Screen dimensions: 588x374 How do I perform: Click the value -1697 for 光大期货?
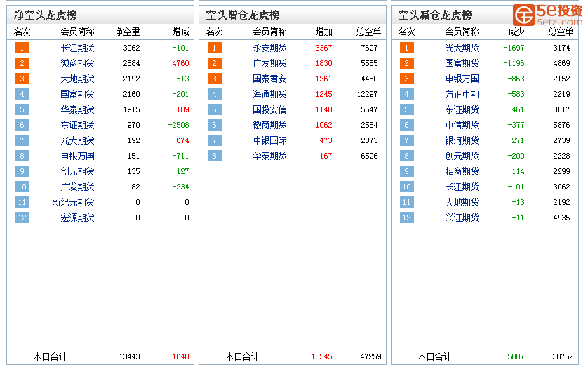pos(514,48)
